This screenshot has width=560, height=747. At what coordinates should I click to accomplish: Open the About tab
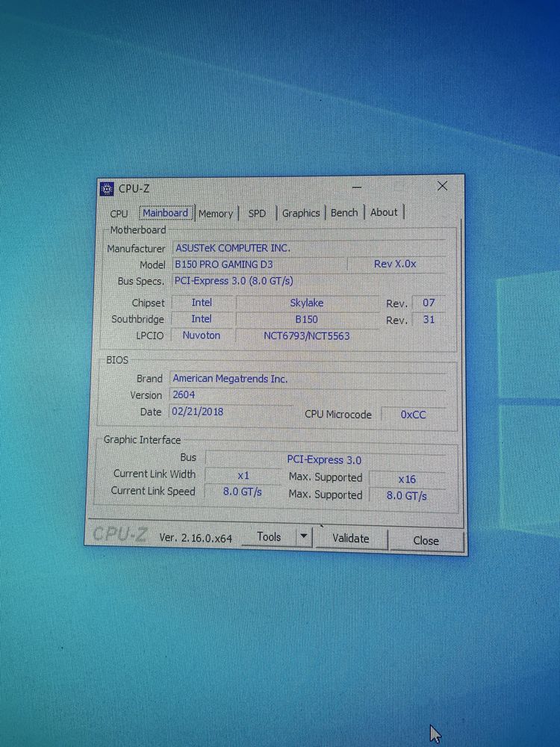tap(384, 212)
